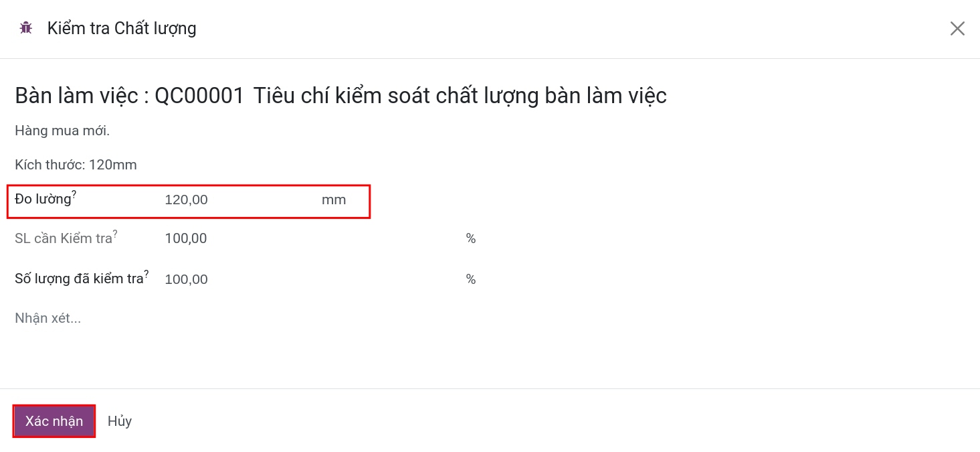980x452 pixels.
Task: Click the measurement value field showing 120,00
Action: pos(187,199)
